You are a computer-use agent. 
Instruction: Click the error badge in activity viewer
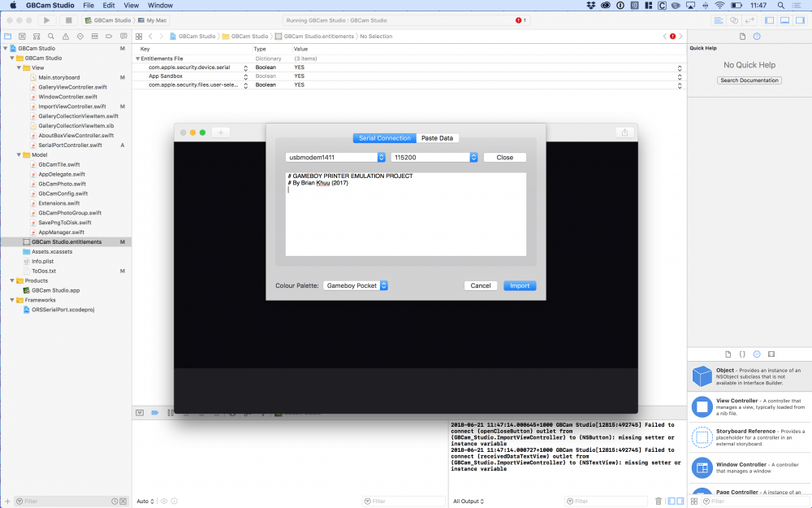pyautogui.click(x=520, y=20)
